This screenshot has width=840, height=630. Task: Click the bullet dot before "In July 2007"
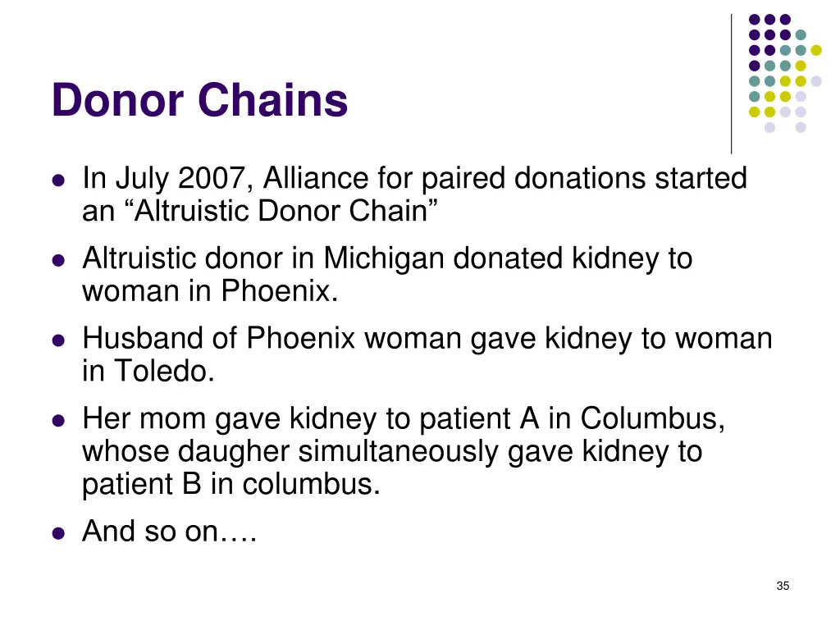point(57,180)
